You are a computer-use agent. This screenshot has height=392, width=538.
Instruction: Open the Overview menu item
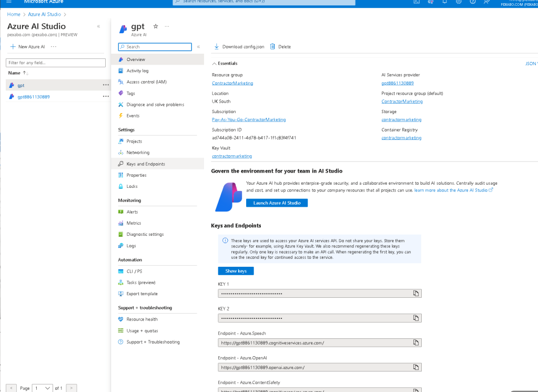point(157,59)
